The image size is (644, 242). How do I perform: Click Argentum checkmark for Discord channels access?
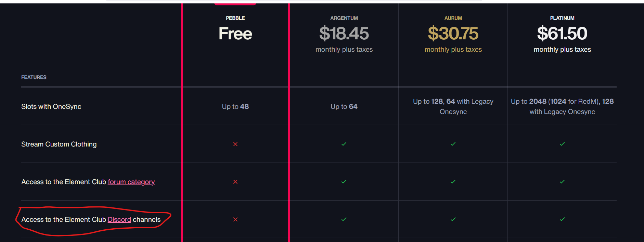(x=344, y=219)
